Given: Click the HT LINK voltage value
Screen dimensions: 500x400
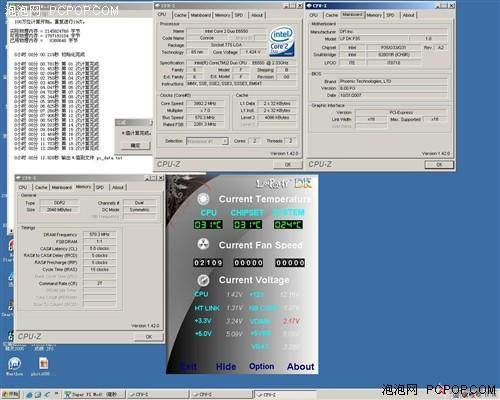Looking at the screenshot, I should (x=234, y=308).
